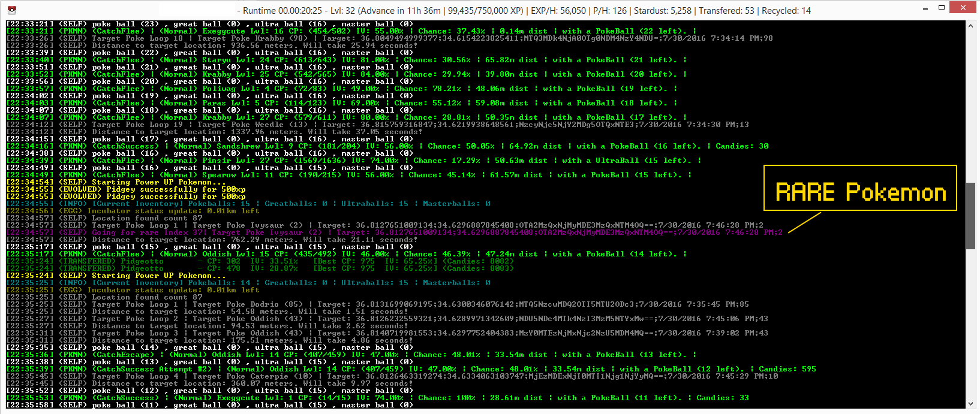Viewport: 980px width, 414px height.
Task: Select the Target Poke Dodrio (85) line
Action: [378, 304]
